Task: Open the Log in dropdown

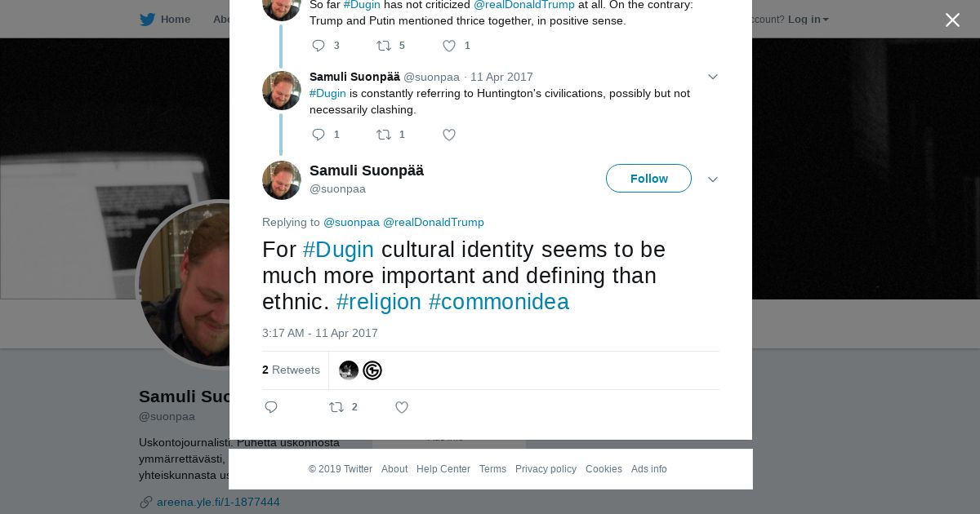Action: (x=808, y=20)
